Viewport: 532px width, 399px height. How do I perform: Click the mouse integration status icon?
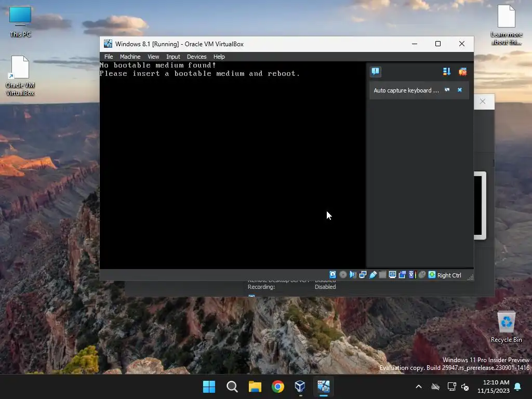click(422, 275)
